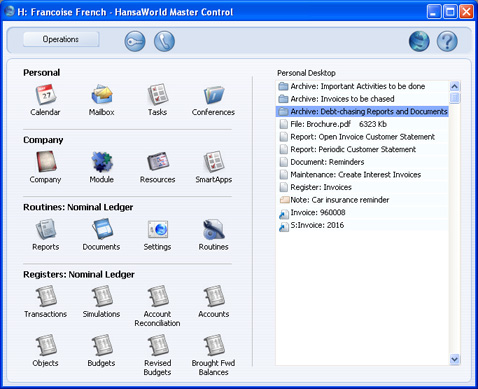The image size is (478, 389).
Task: Select Maintenance: Create Interest Invoices
Action: pos(363,175)
